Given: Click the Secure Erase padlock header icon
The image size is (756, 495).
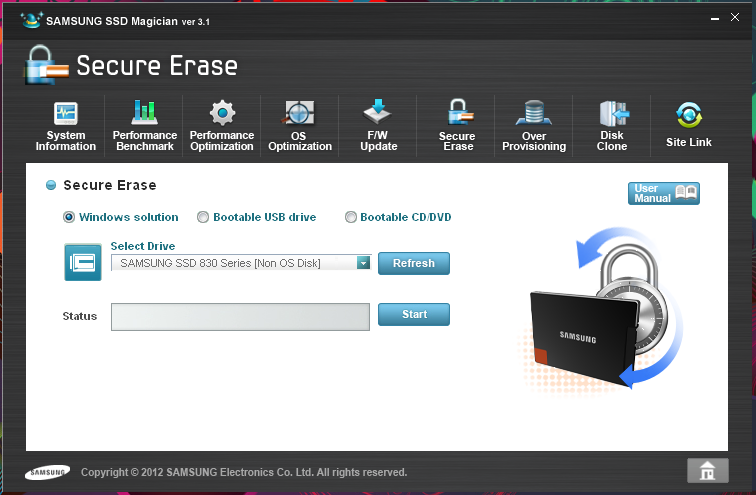Looking at the screenshot, I should [x=46, y=65].
